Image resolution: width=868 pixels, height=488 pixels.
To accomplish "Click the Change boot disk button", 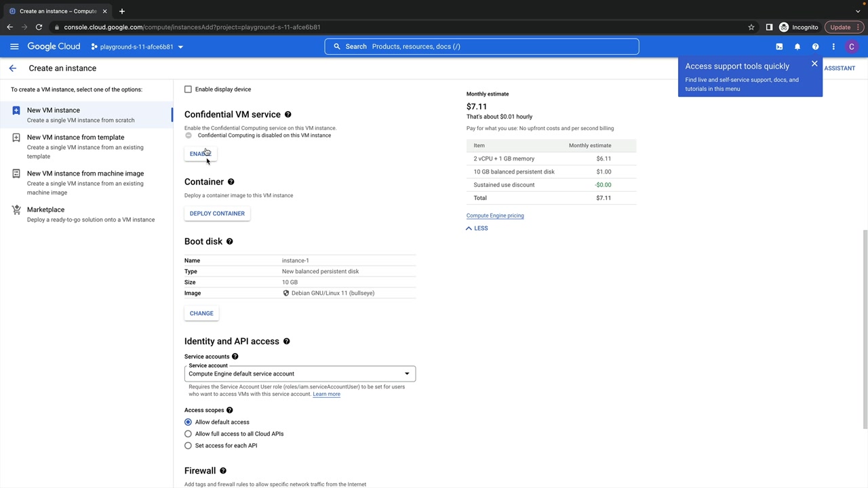I will point(201,313).
